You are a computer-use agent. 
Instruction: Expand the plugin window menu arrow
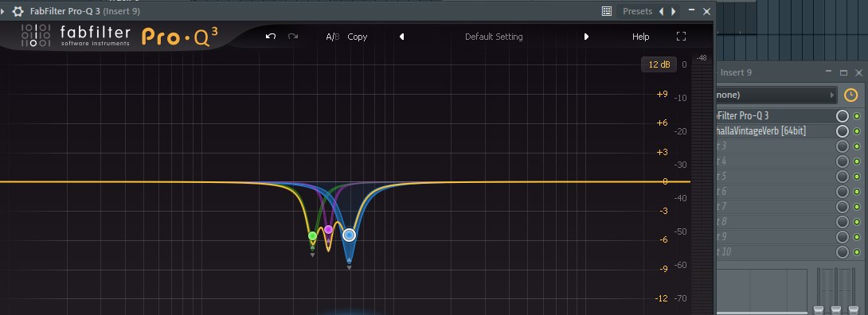point(2,11)
